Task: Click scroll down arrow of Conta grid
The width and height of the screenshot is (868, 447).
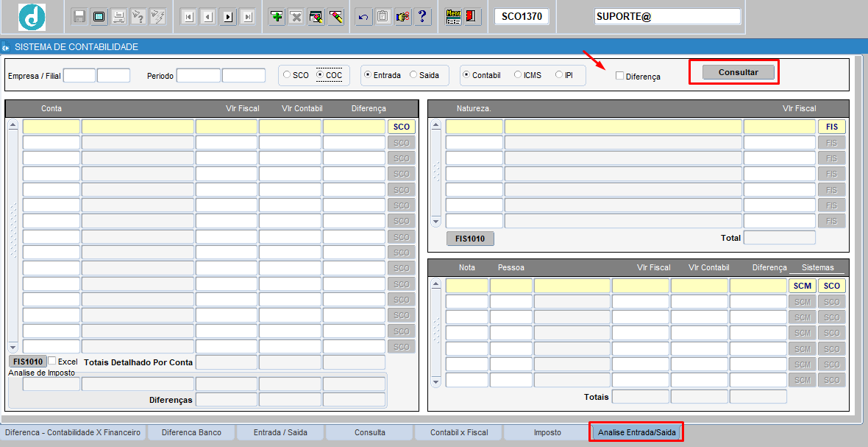Action: coord(13,346)
